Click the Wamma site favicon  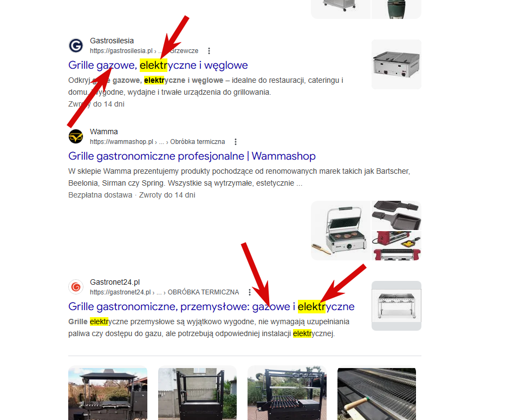(x=76, y=136)
